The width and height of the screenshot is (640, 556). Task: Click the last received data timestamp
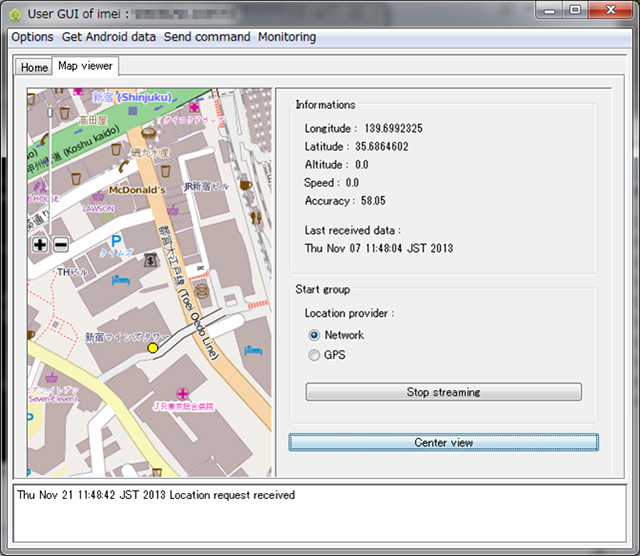379,248
